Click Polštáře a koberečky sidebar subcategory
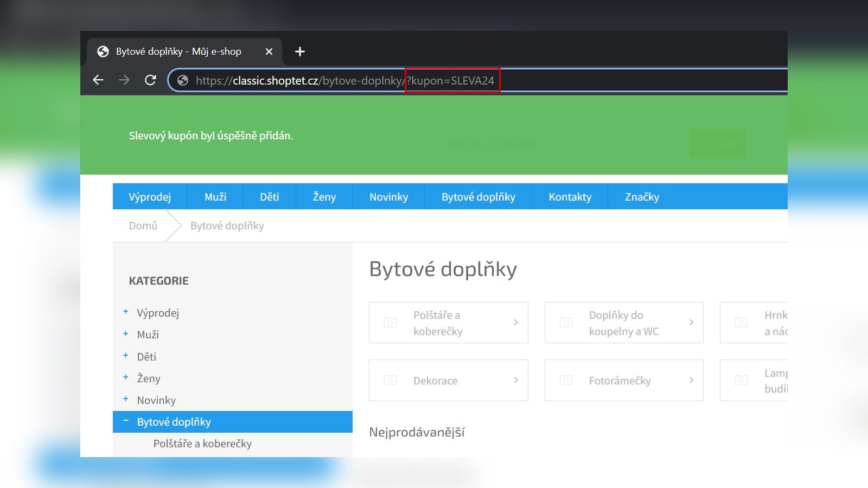This screenshot has width=868, height=488. coord(202,444)
